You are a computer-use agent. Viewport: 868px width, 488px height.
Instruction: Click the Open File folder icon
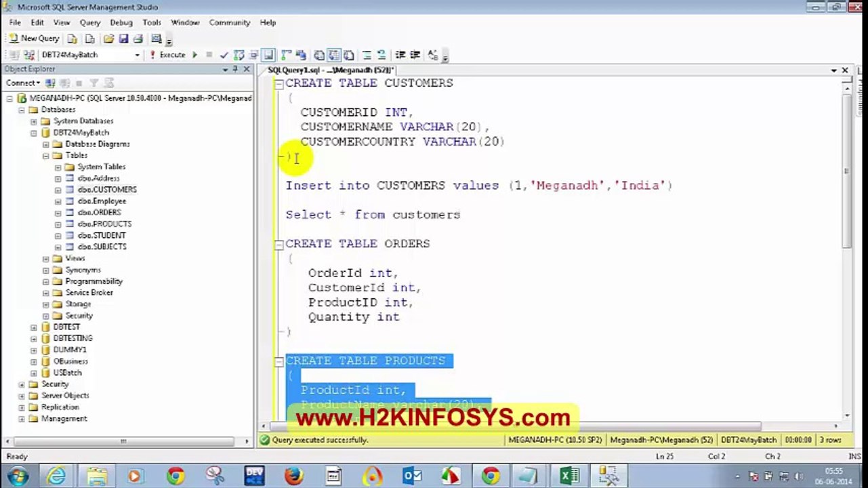click(x=108, y=39)
